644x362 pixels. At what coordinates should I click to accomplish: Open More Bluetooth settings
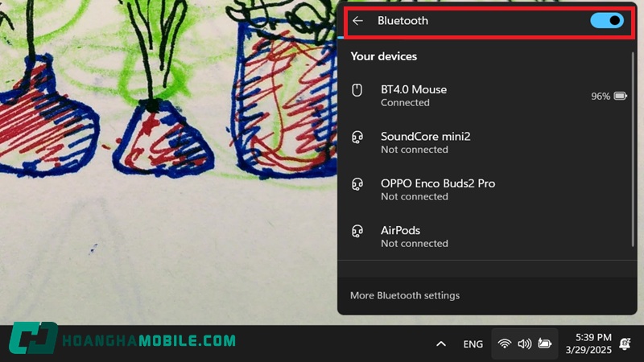(405, 295)
